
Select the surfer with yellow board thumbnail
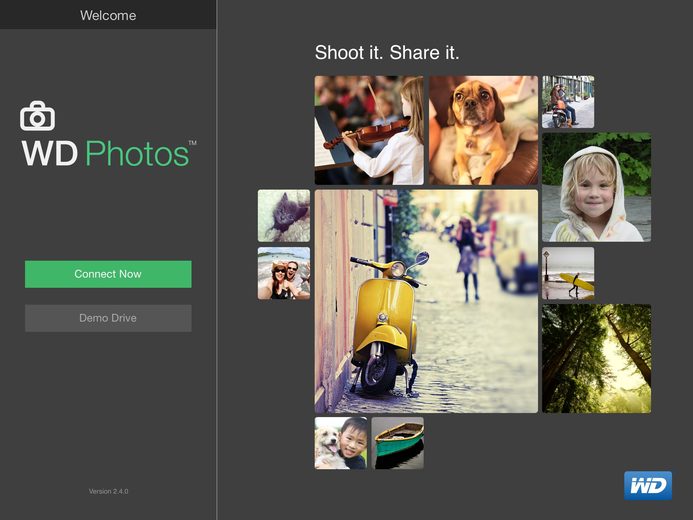[x=568, y=273]
